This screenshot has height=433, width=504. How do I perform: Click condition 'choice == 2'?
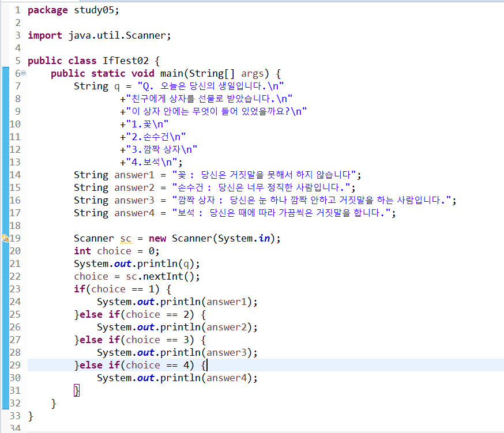click(157, 315)
